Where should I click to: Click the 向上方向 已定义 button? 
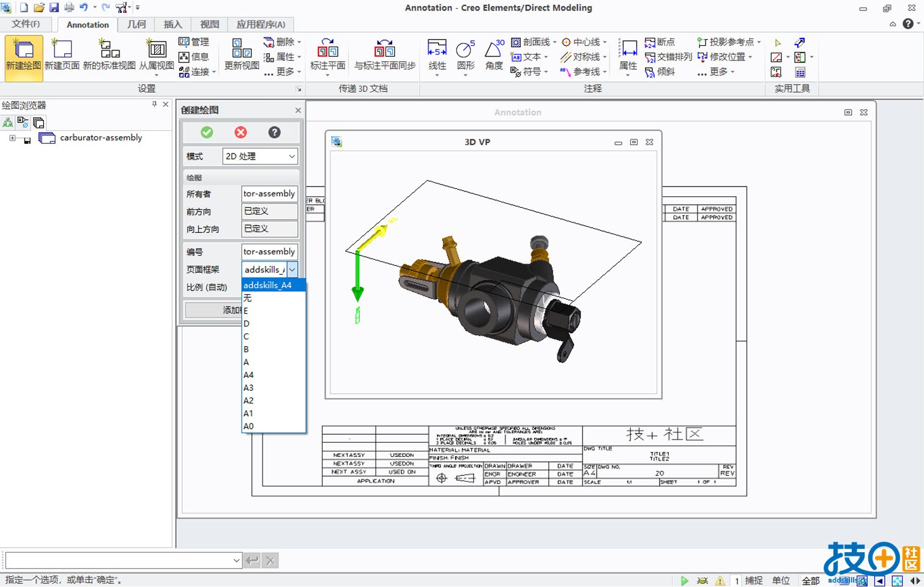pos(269,229)
